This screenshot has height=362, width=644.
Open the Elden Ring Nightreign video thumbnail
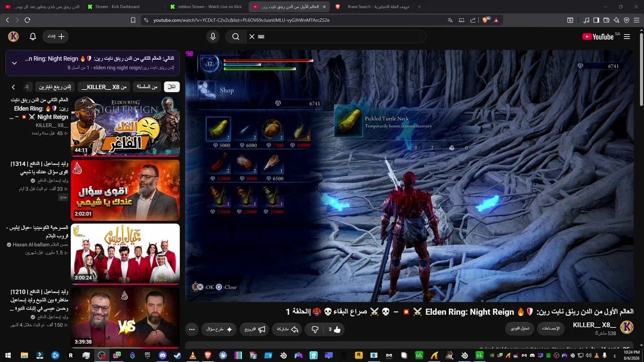pos(125,126)
